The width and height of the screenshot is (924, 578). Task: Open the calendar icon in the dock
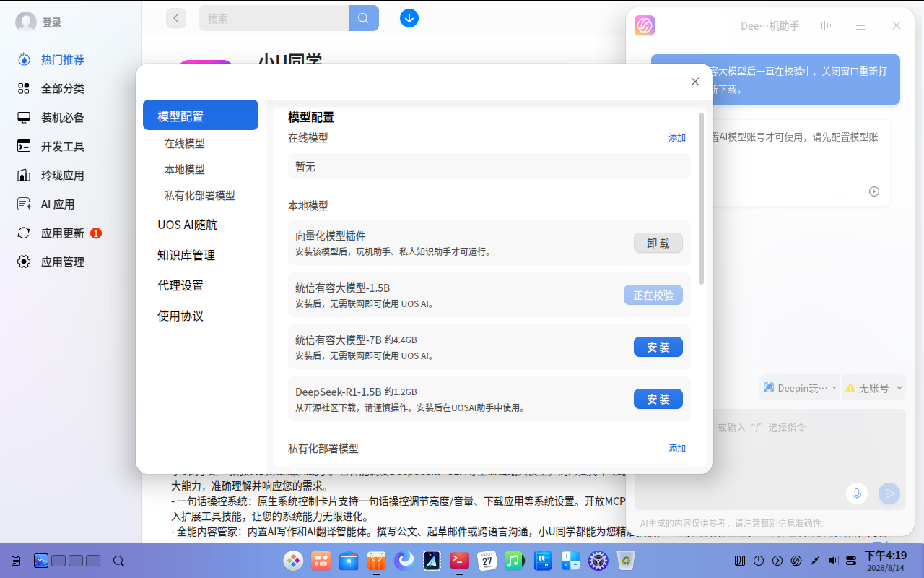(x=487, y=561)
